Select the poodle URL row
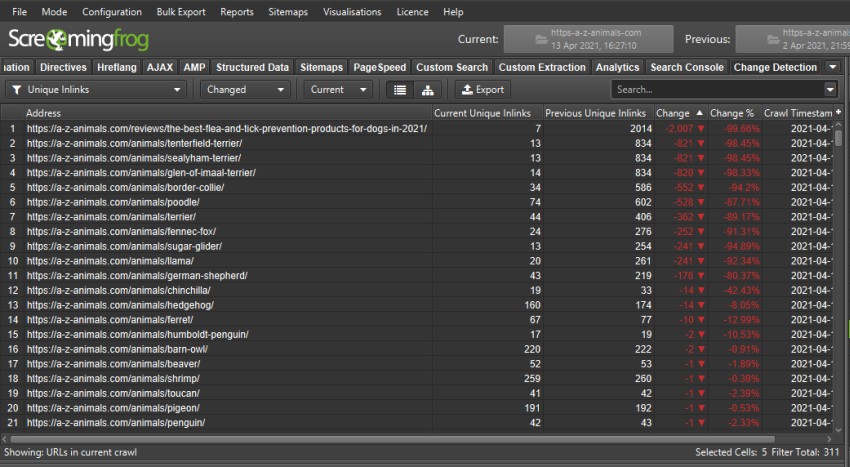 pyautogui.click(x=417, y=202)
